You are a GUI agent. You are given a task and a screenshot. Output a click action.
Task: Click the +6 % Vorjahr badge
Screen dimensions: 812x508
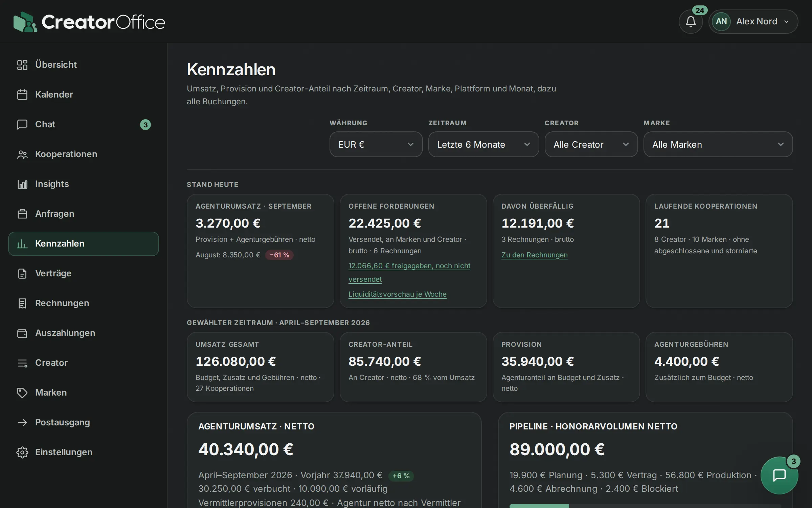[x=401, y=475]
